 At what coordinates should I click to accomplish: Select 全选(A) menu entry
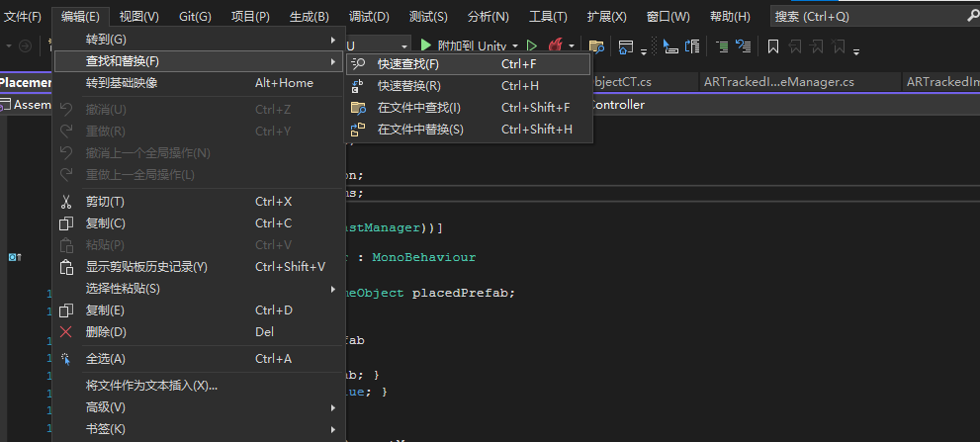[x=199, y=359]
